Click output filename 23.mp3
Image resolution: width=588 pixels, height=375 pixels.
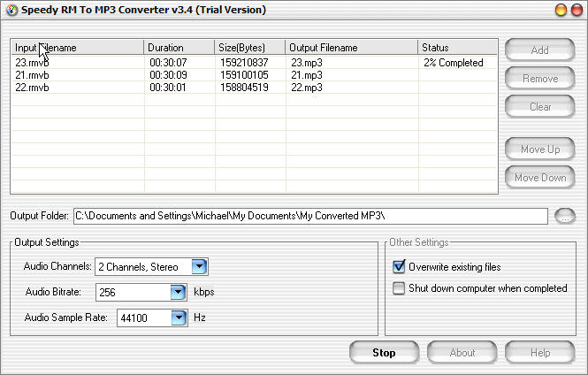307,63
